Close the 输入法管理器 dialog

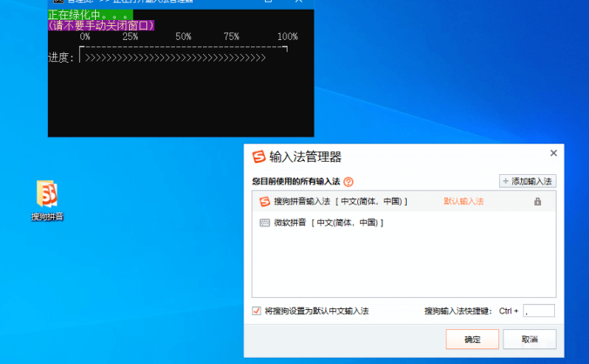[x=553, y=153]
